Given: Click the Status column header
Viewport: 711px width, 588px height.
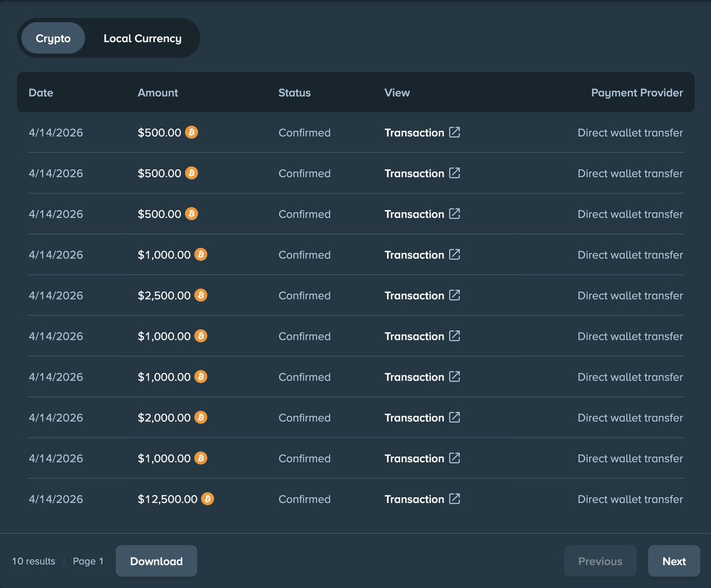Looking at the screenshot, I should [x=294, y=92].
